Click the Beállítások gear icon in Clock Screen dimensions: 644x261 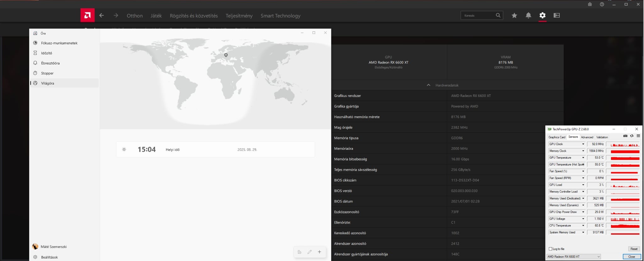click(35, 257)
